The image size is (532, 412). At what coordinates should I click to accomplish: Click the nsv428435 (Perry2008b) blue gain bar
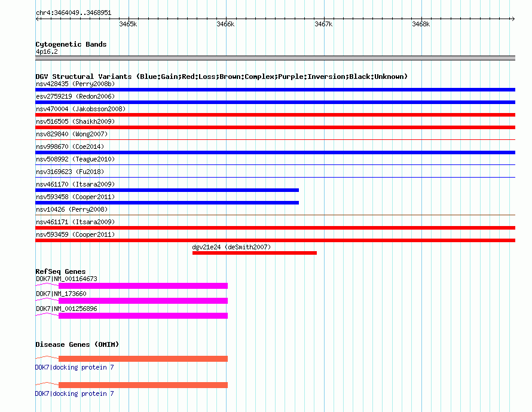click(275, 90)
